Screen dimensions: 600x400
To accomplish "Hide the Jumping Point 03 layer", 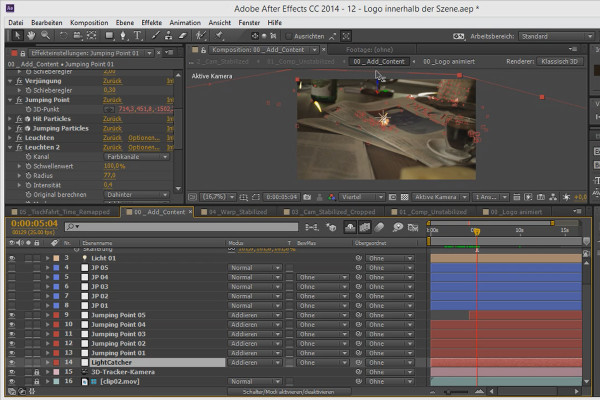I will click(12, 334).
